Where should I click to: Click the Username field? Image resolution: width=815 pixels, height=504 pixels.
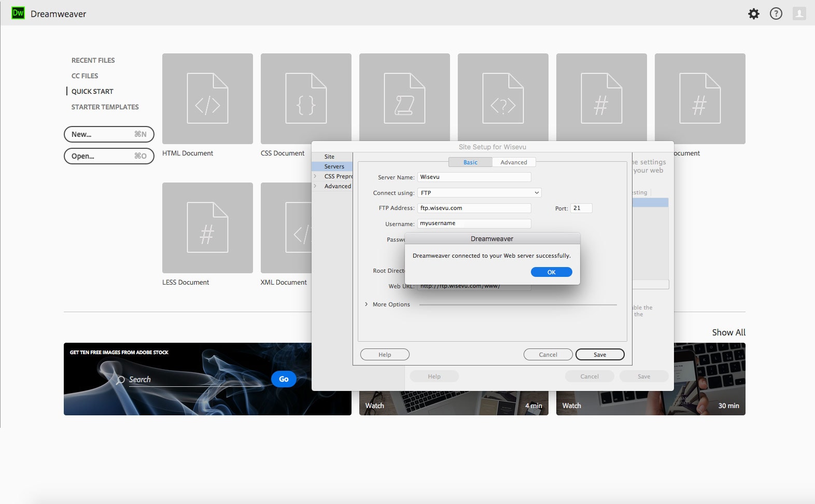[474, 223]
